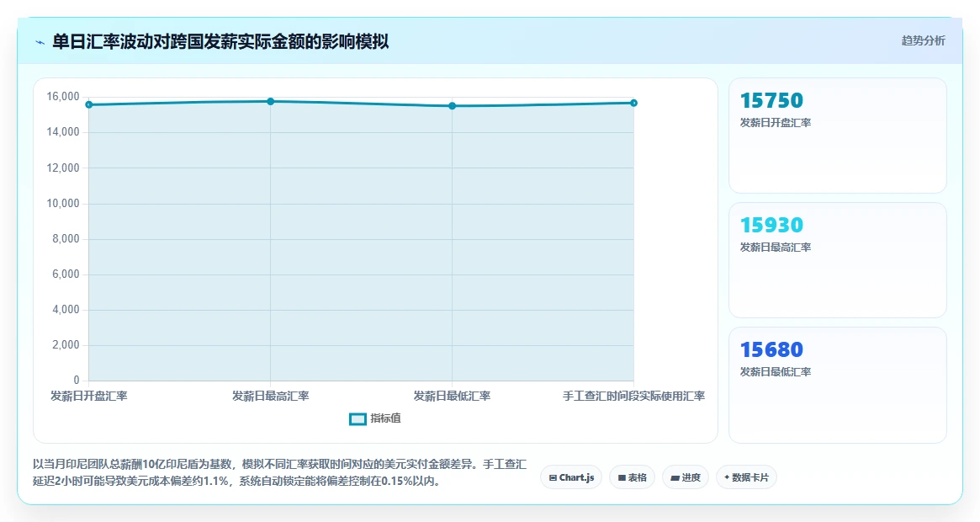Viewport: 980px width, 522px height.
Task: Select the Chart.js tag chip
Action: (x=570, y=477)
